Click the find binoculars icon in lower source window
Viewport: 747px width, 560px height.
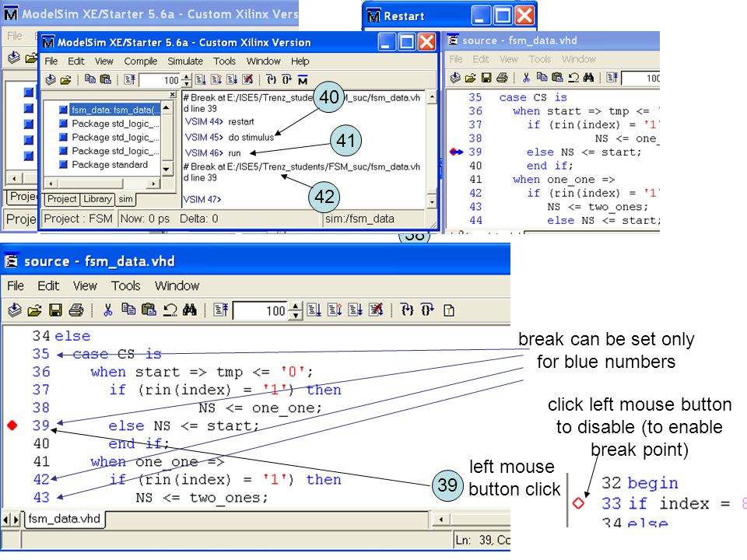tap(190, 310)
